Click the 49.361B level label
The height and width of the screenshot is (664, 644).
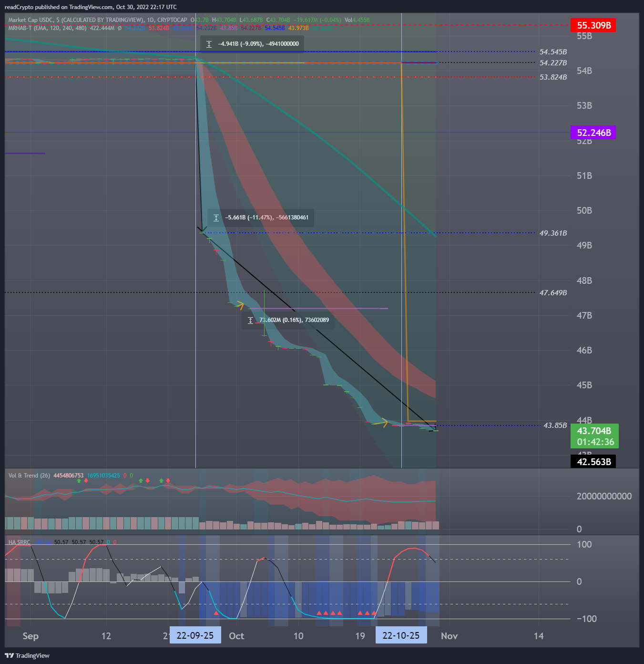coord(553,233)
